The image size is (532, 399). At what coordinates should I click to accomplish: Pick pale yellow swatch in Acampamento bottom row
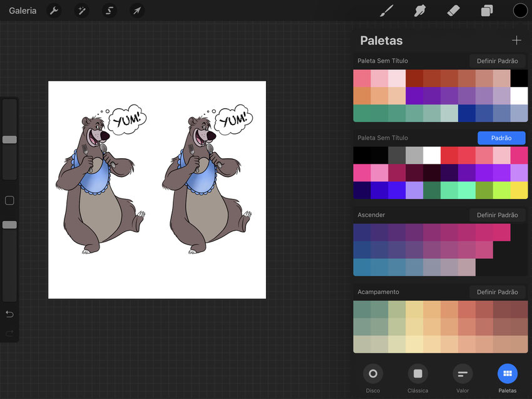pyautogui.click(x=414, y=344)
